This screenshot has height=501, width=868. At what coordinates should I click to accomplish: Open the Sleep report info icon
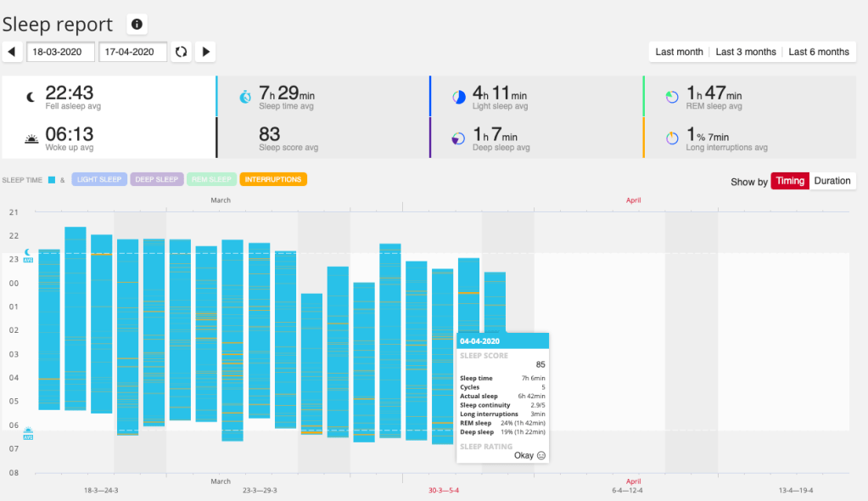coord(137,24)
